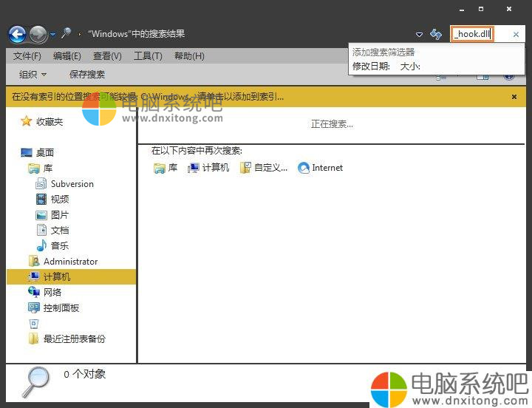The image size is (532, 408).
Task: Expand the address bar history dropdown
Action: pos(420,34)
